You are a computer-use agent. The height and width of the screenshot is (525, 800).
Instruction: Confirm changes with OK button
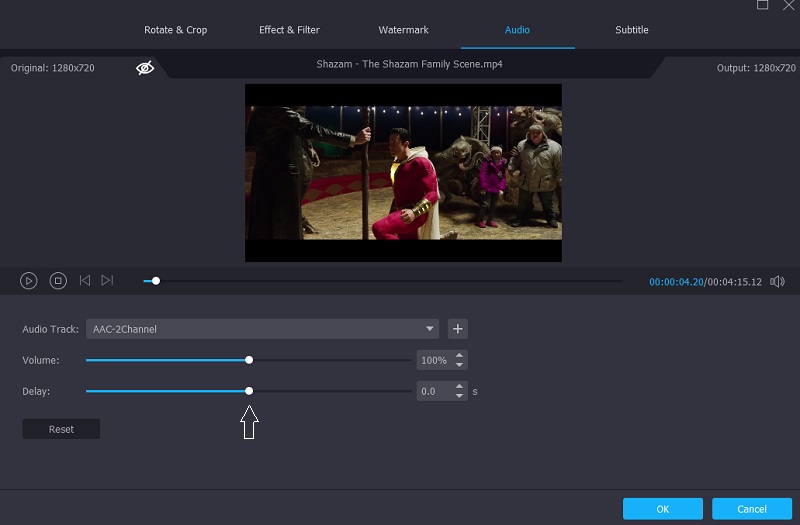pyautogui.click(x=662, y=509)
